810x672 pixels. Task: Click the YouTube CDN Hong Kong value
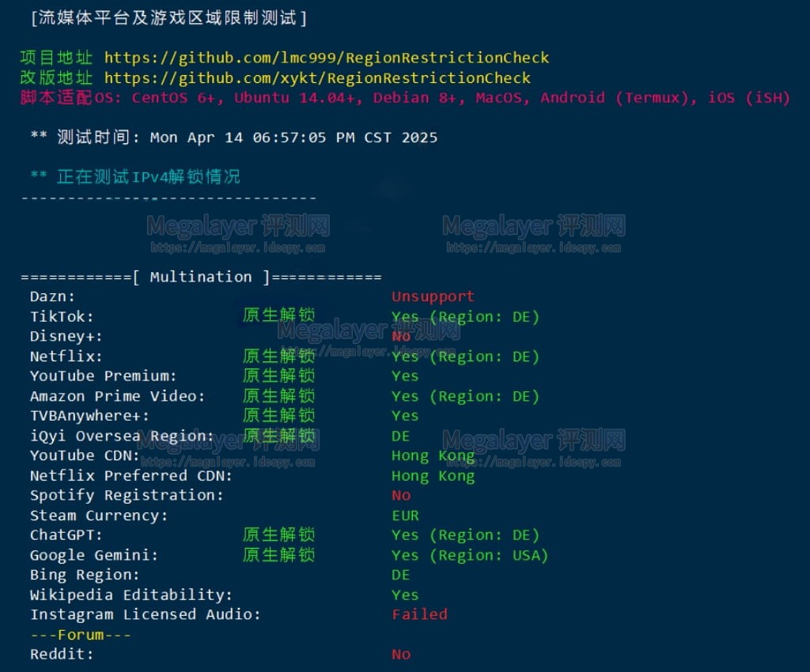click(433, 456)
